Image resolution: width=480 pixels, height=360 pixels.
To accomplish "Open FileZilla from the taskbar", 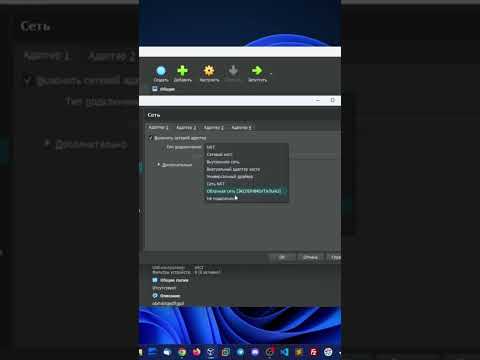I will [x=313, y=352].
